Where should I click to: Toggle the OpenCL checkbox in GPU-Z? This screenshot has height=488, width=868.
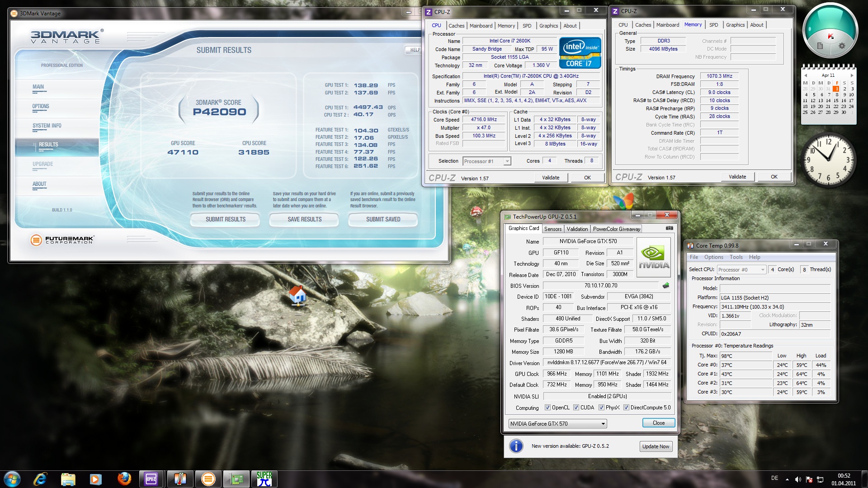pos(547,407)
